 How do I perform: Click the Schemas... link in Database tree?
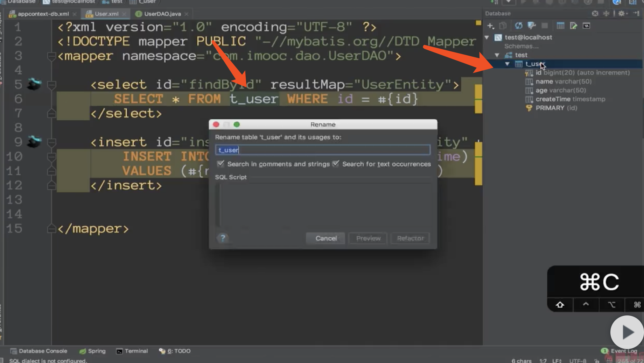[521, 46]
